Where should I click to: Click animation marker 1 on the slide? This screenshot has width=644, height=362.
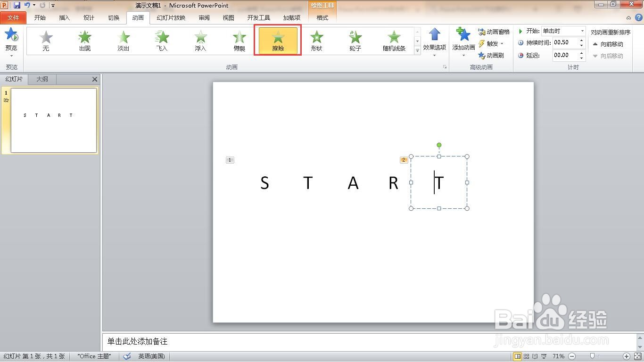click(230, 160)
